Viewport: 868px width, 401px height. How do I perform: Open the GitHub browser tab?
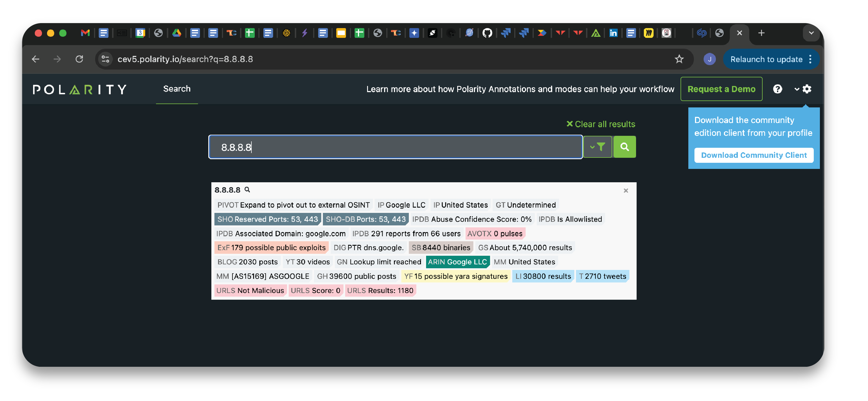coord(487,33)
